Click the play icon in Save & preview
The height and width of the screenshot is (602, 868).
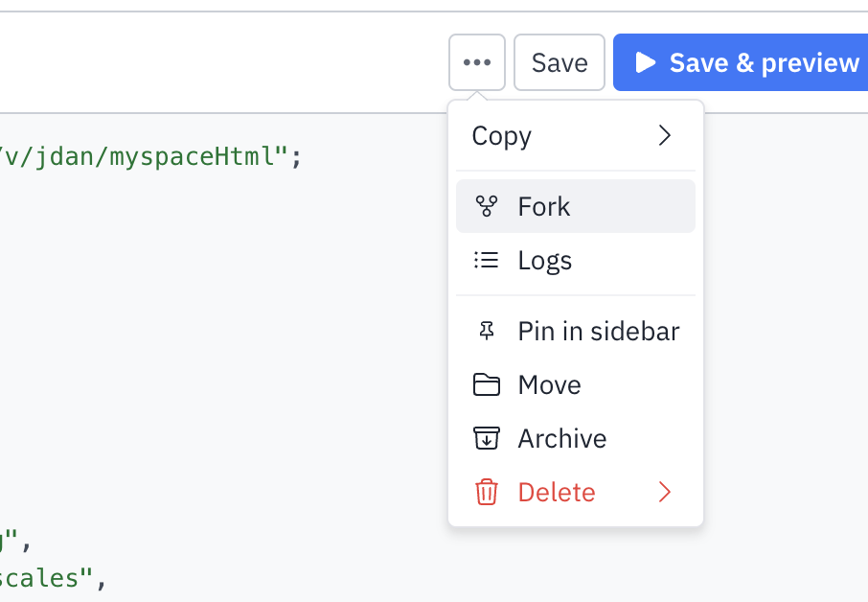647,62
